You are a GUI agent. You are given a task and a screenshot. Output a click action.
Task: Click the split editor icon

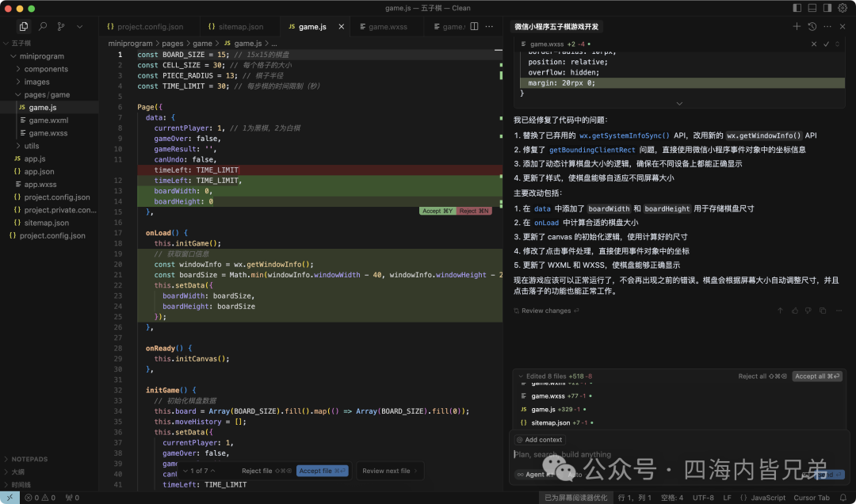tap(474, 26)
